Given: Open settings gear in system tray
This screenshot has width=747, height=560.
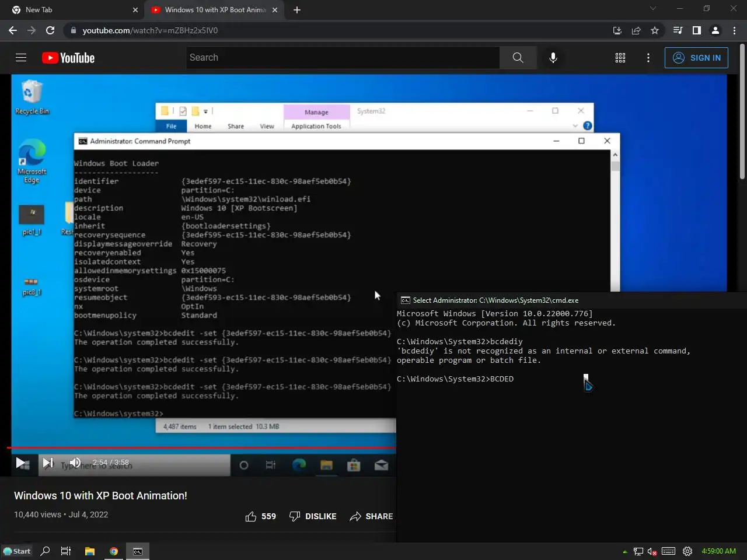Looking at the screenshot, I should pyautogui.click(x=687, y=551).
